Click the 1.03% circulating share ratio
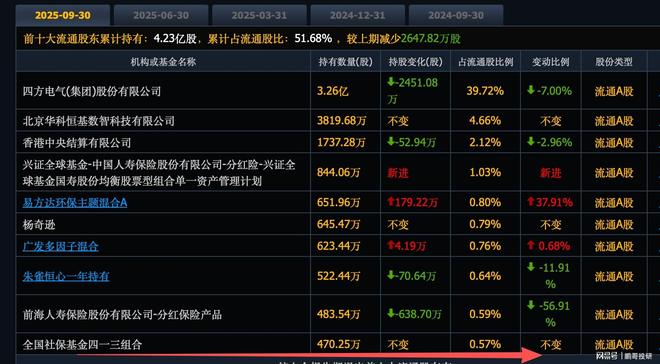Viewport: 660px width, 364px height. [485, 173]
